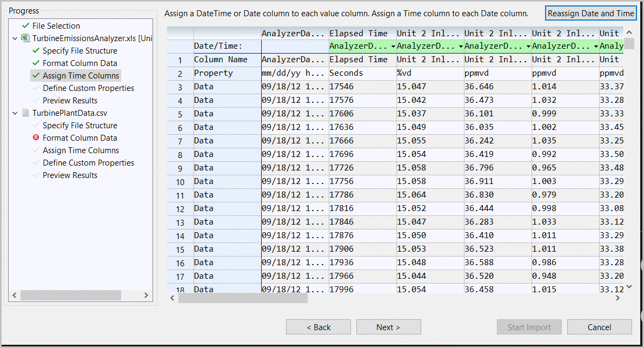Click the Next > button
The height and width of the screenshot is (348, 644).
[x=388, y=327]
